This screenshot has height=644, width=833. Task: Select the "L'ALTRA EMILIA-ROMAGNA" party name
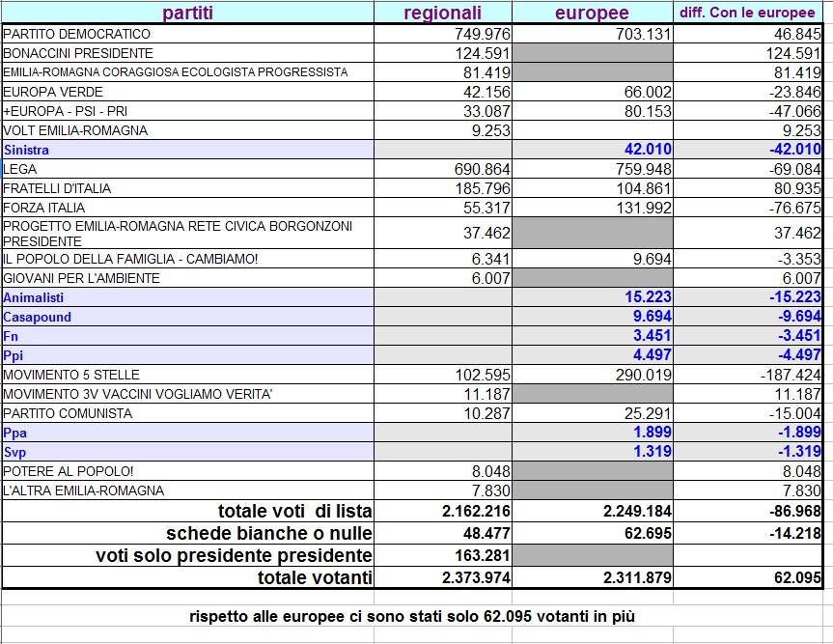83,490
